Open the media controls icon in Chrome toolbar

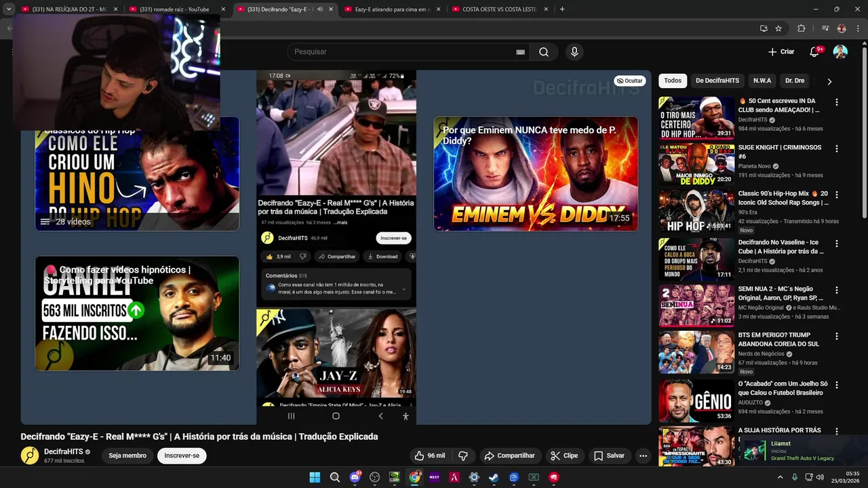pos(825,28)
